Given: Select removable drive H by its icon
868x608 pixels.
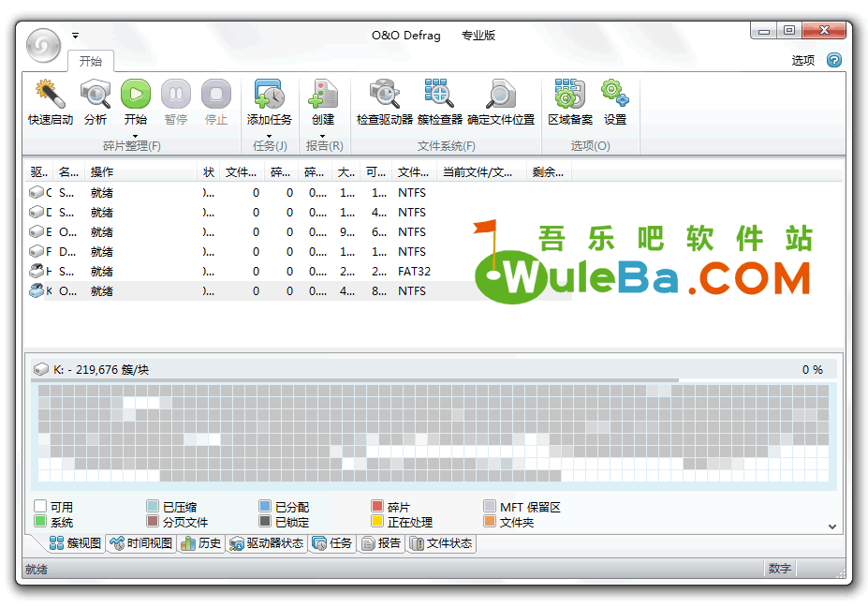Looking at the screenshot, I should point(37,272).
